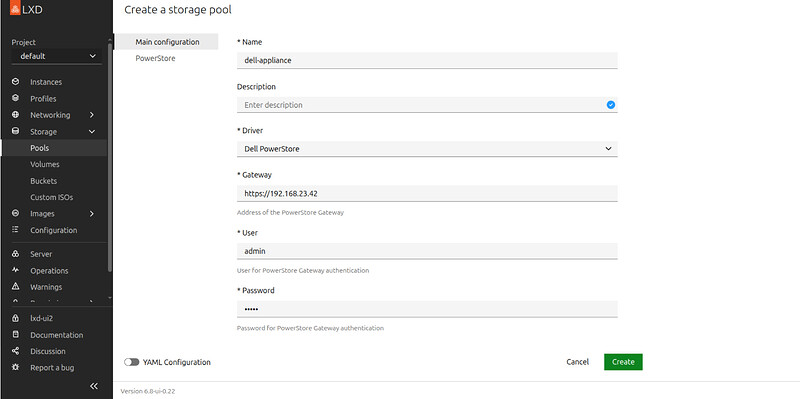The height and width of the screenshot is (399, 800).
Task: Click the Documentation book icon
Action: tap(15, 335)
